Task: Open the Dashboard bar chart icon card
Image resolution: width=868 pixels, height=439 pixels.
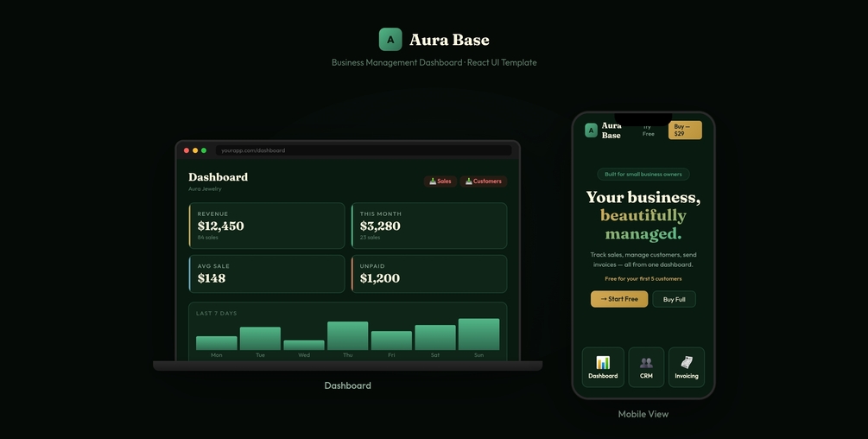Action: [x=603, y=367]
